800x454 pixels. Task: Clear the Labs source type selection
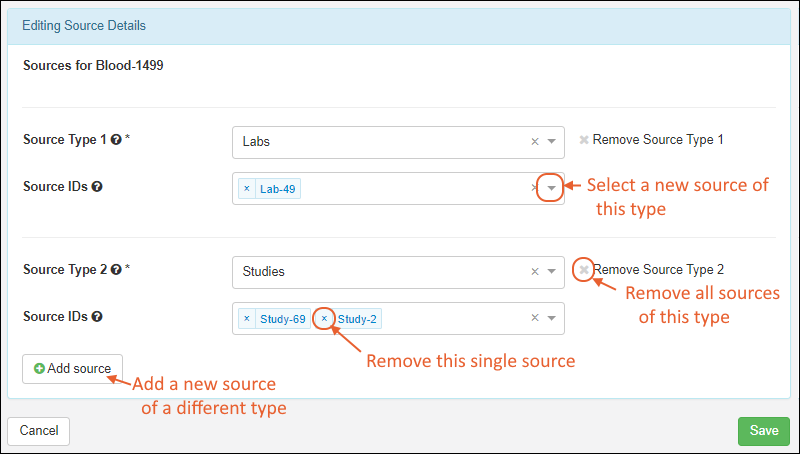click(535, 141)
